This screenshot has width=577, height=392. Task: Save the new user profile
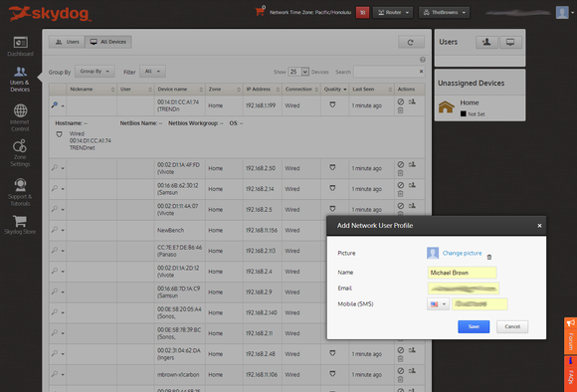click(474, 326)
